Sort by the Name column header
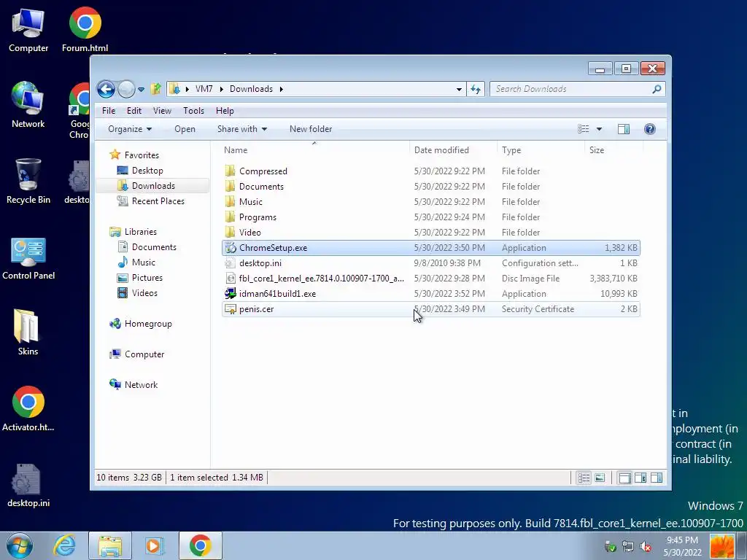Viewport: 747px width, 560px height. pos(314,150)
